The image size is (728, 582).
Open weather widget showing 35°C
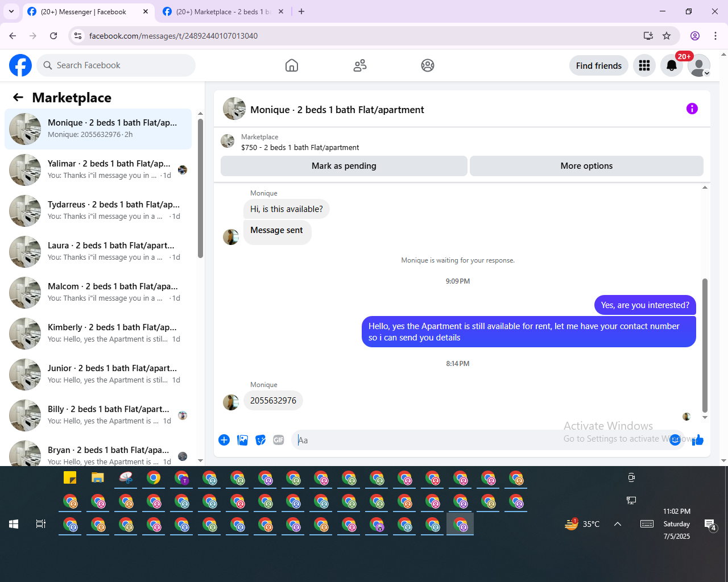[x=582, y=524]
